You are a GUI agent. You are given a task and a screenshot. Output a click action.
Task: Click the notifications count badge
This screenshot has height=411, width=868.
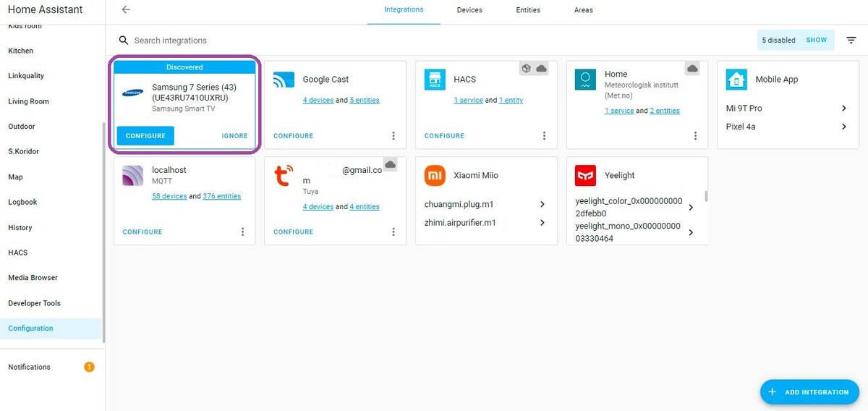pos(89,367)
